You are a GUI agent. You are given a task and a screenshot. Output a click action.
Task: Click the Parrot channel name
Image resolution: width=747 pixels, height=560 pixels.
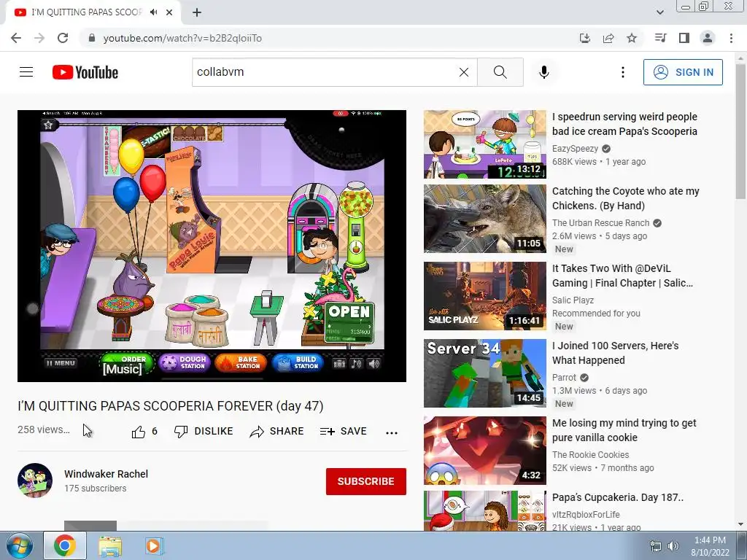click(x=564, y=377)
